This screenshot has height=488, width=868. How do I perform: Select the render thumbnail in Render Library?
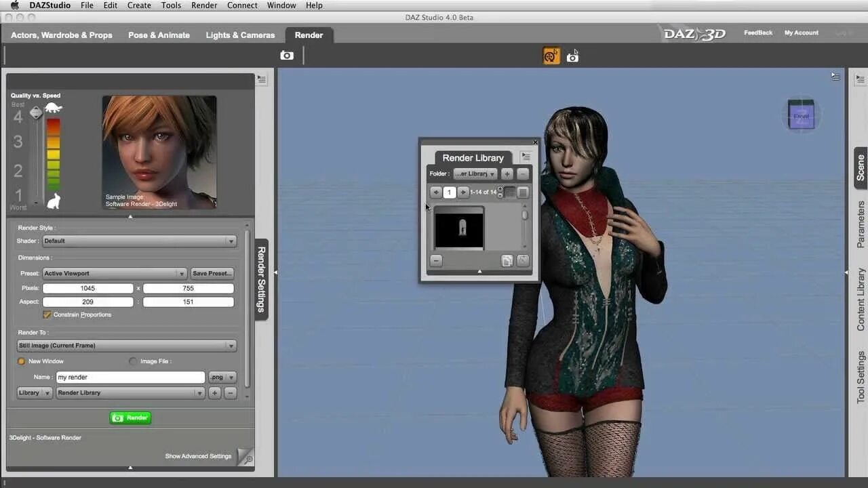pos(459,228)
